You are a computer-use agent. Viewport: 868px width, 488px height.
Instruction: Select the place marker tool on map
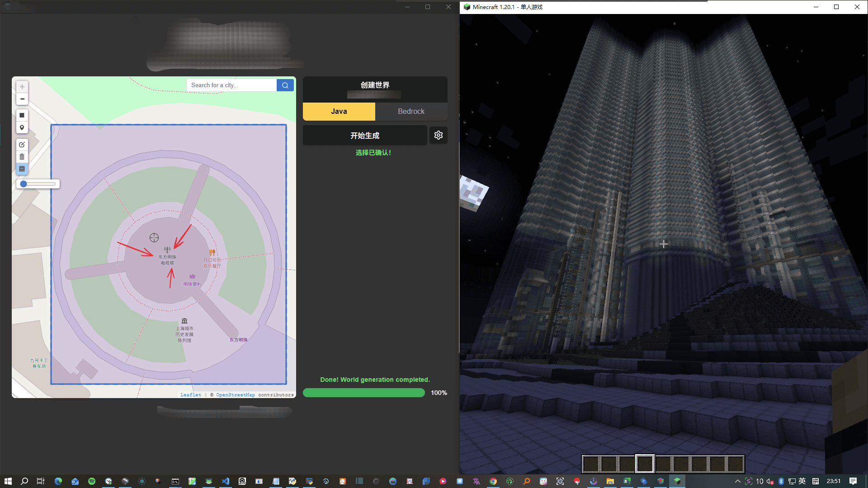pos(22,127)
